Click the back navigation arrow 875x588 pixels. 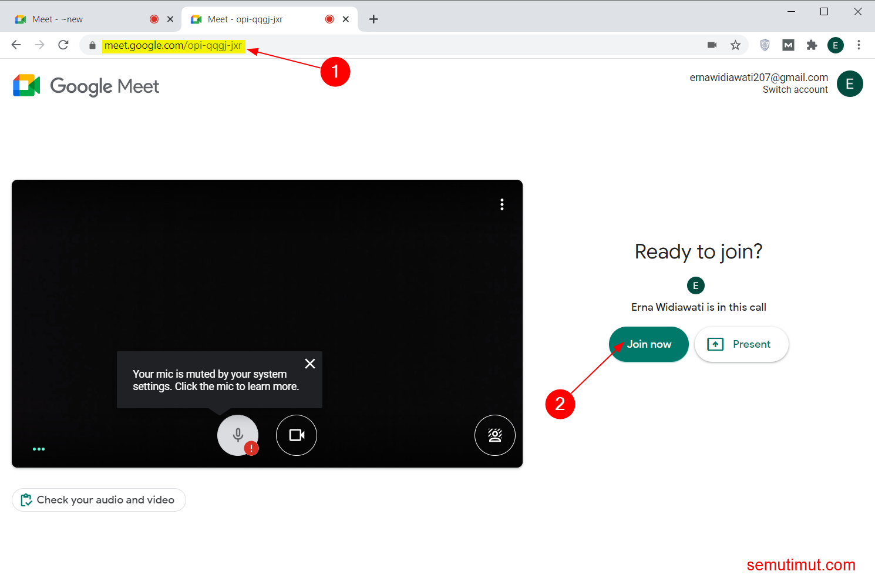coord(16,45)
